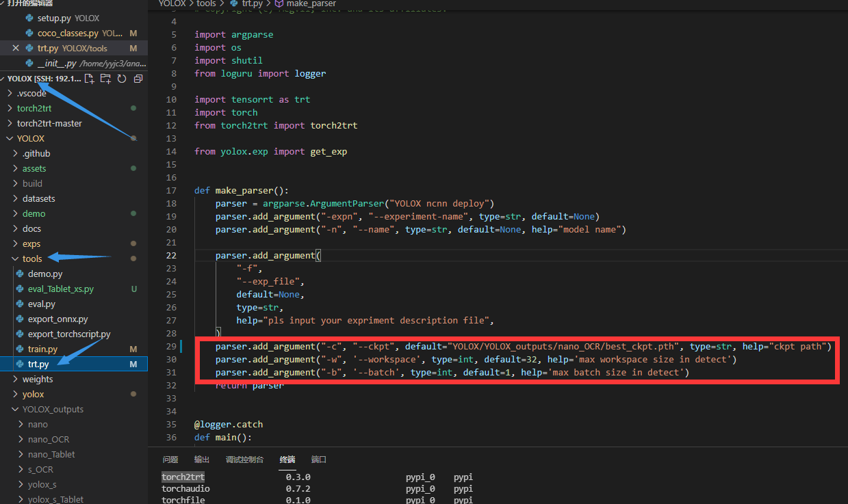Switch to the 输出 panel tab
848x504 pixels.
201,459
